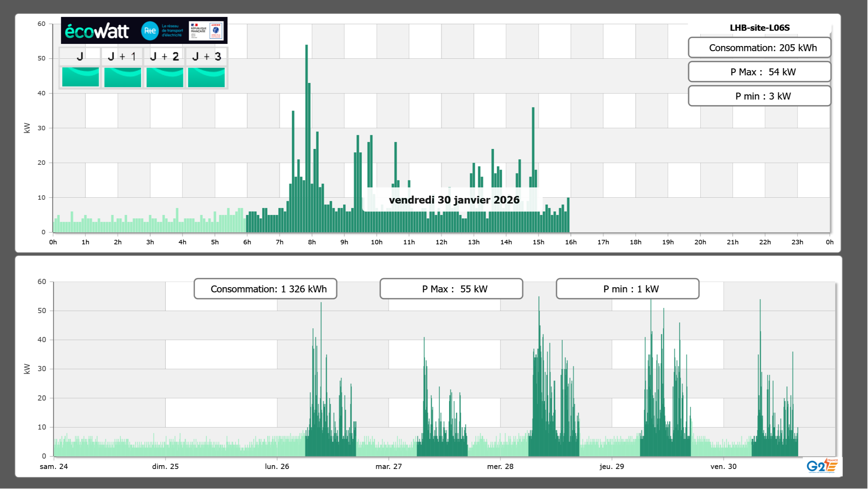Click the écoWatt logo

coord(97,31)
